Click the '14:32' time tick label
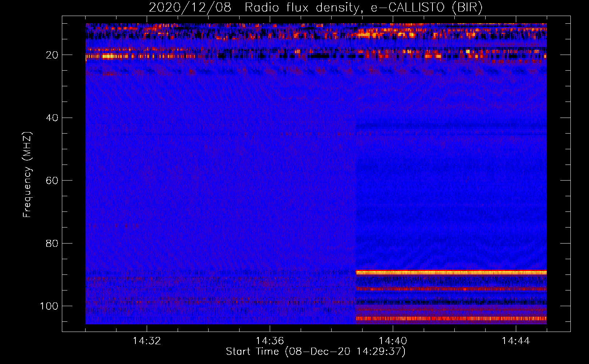The width and height of the screenshot is (589, 364). click(147, 341)
